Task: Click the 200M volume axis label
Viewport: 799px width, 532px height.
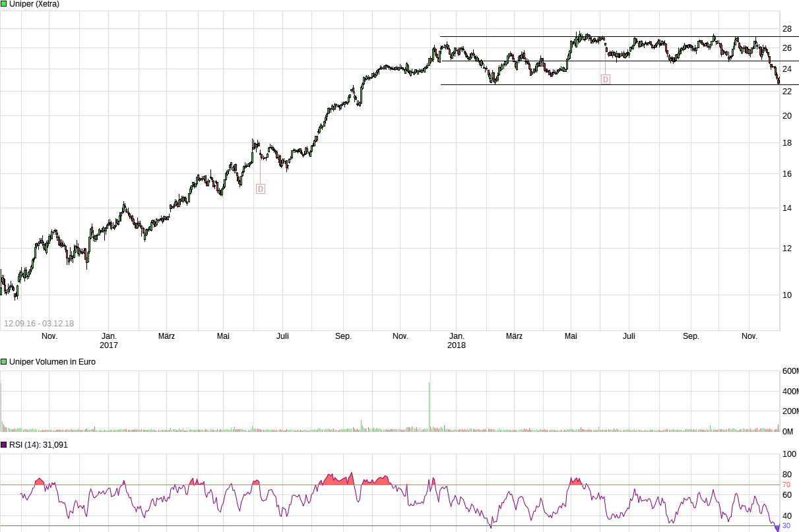Action: coord(790,411)
